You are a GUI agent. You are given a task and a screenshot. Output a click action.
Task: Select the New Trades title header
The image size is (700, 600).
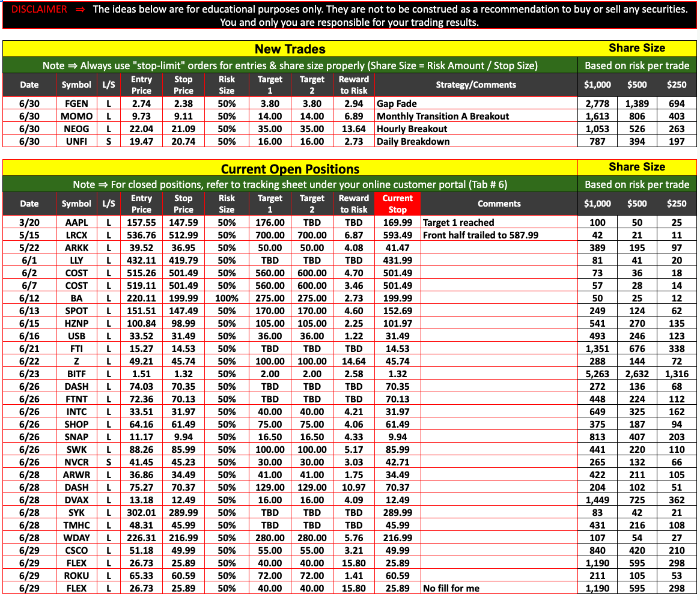(x=290, y=49)
